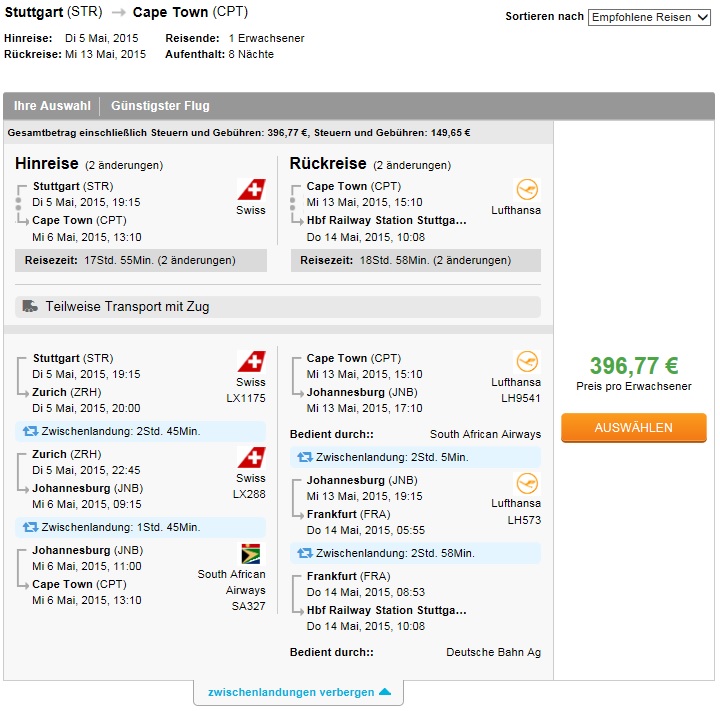Select the Ihre Auswahl tab
The width and height of the screenshot is (720, 711).
[52, 106]
